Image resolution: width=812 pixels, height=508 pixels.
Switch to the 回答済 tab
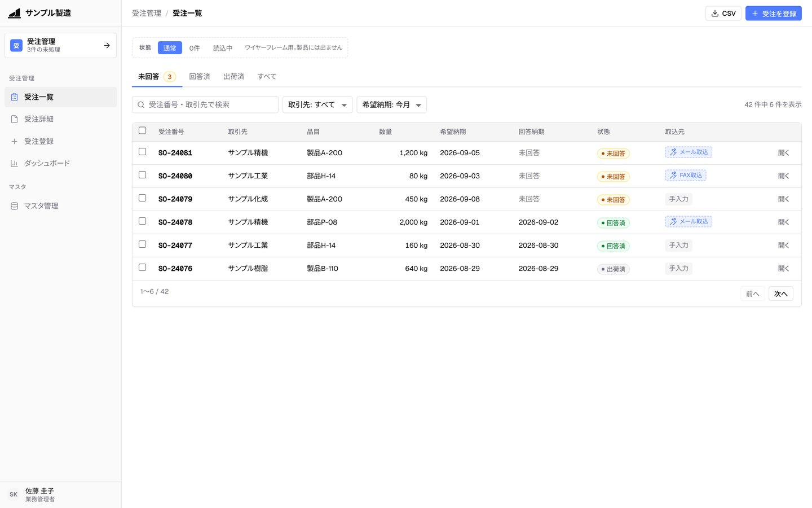tap(200, 77)
